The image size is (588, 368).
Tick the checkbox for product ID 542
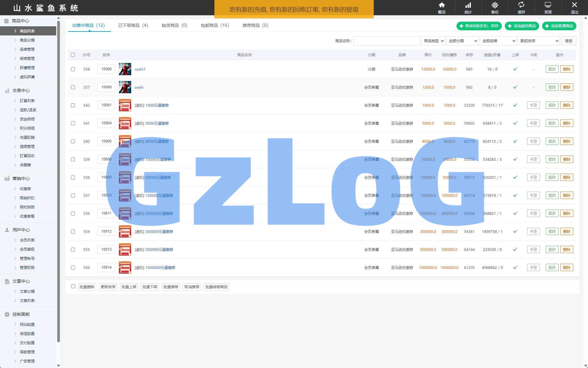pos(73,105)
